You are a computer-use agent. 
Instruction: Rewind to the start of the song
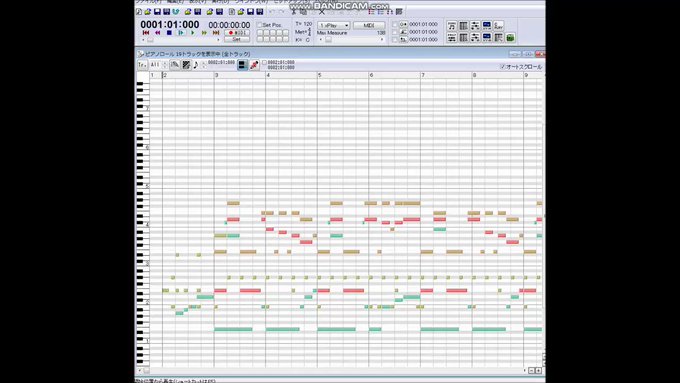146,33
